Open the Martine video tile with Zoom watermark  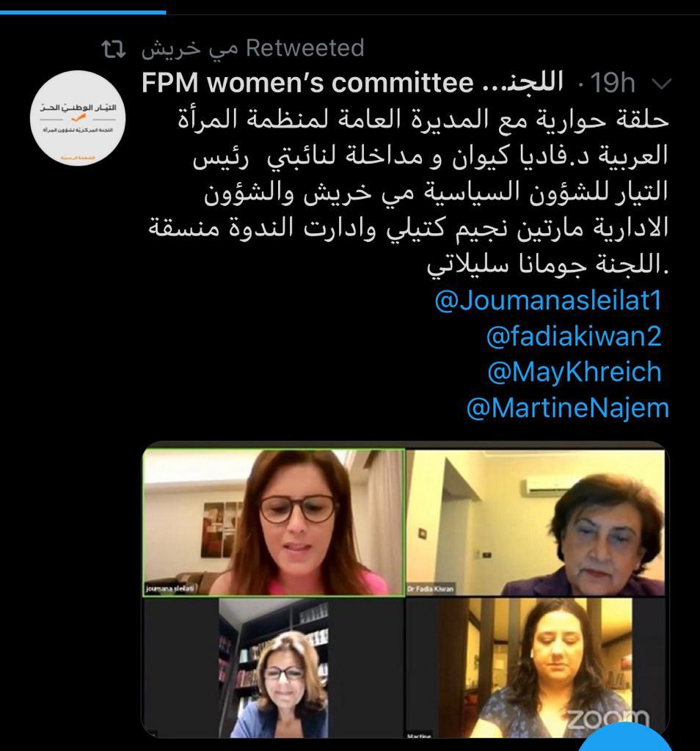pyautogui.click(x=536, y=668)
